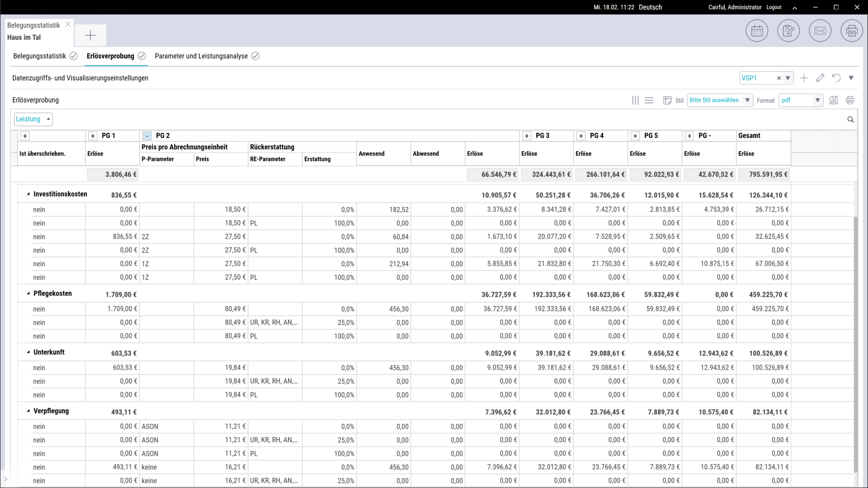Open the Stil selection dropdown

click(720, 100)
